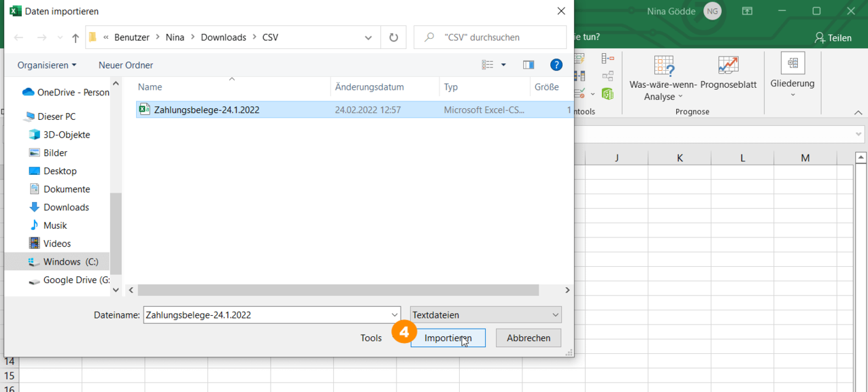Select Desktop in the sidebar

click(52, 171)
